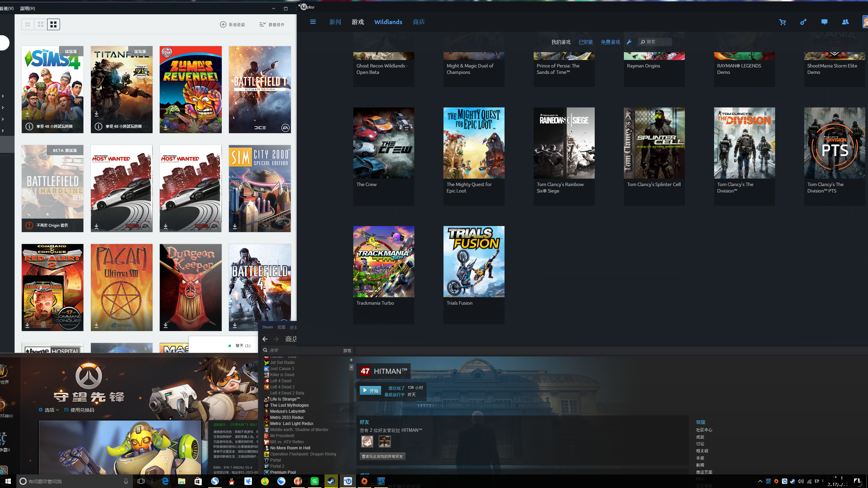Viewport: 868px width, 488px height.
Task: Click 新增遊戲 in Origin
Action: [232, 24]
